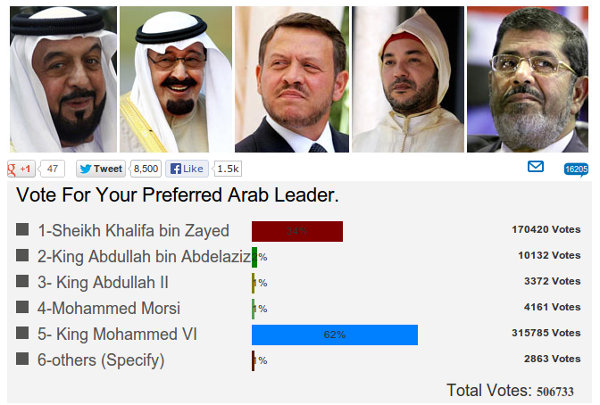Click the photo of man in hooded robe

[408, 79]
